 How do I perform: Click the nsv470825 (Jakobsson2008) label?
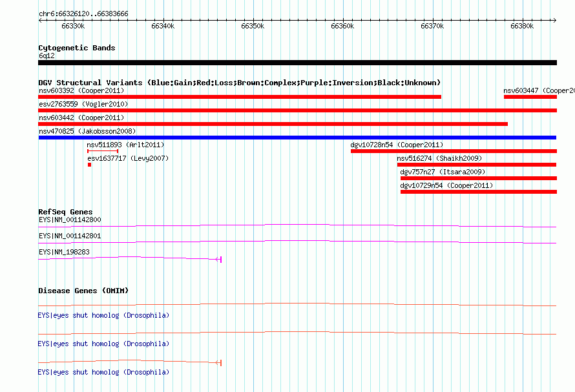[87, 131]
